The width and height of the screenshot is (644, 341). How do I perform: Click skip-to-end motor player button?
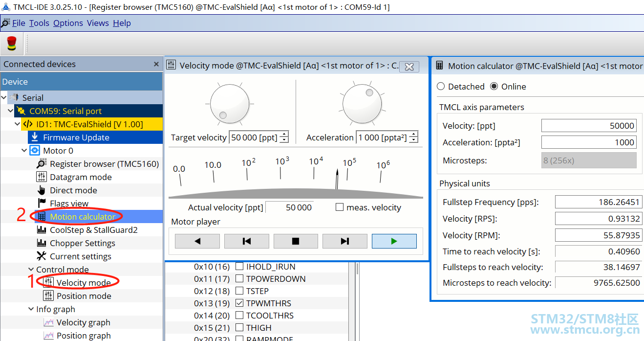coord(345,241)
